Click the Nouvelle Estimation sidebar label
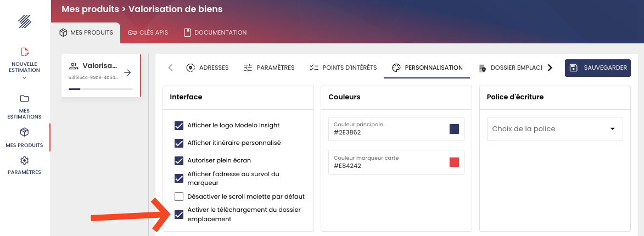This screenshot has width=644, height=236. tap(25, 67)
